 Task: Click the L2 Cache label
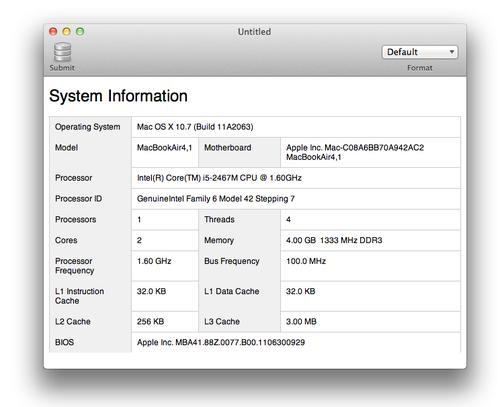pyautogui.click(x=73, y=322)
